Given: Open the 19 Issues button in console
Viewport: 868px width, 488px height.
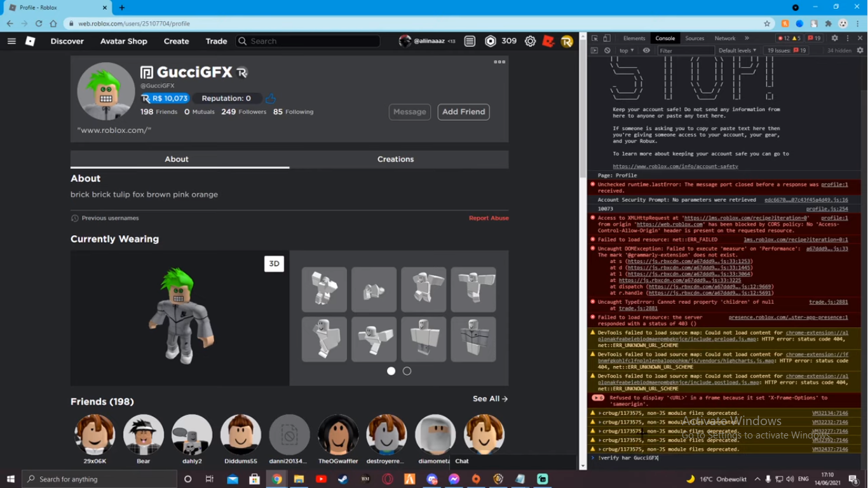Looking at the screenshot, I should (x=787, y=50).
